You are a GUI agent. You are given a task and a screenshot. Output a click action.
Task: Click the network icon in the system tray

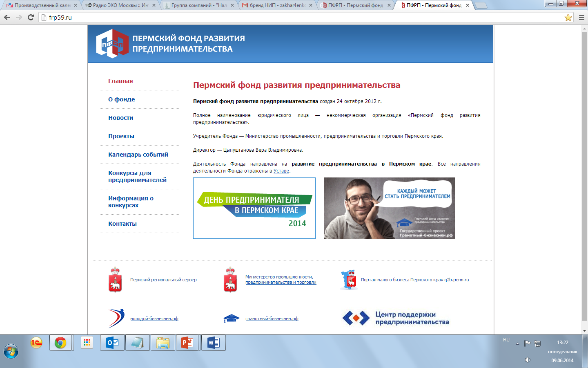[x=537, y=343]
